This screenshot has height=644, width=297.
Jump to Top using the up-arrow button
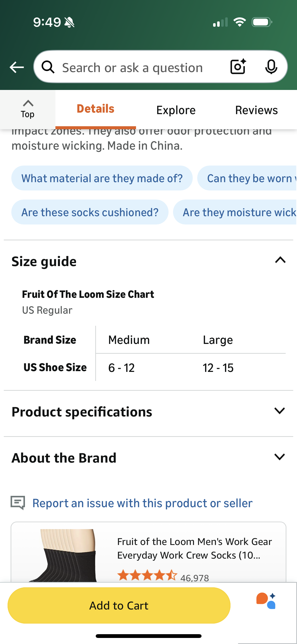tap(28, 109)
